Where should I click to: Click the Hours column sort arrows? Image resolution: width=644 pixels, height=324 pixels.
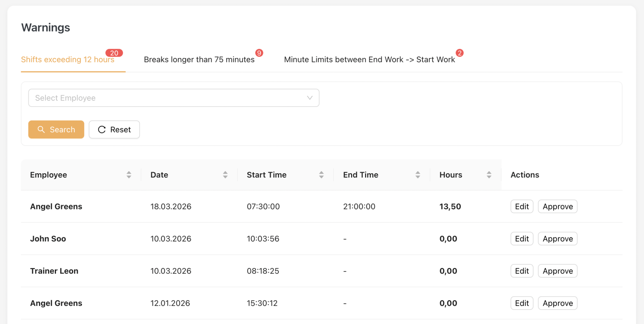[489, 175]
